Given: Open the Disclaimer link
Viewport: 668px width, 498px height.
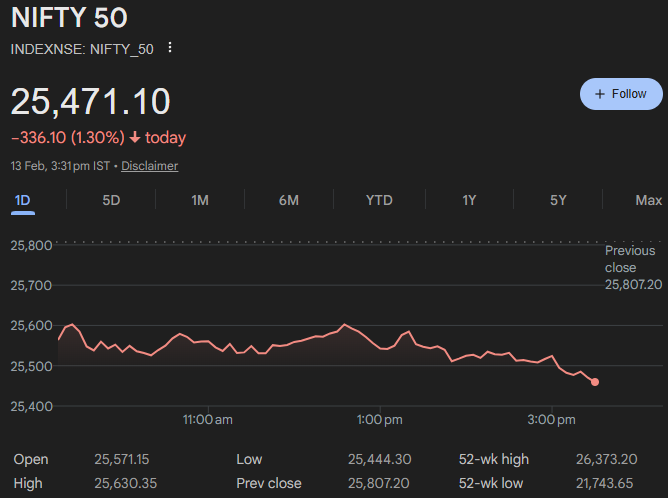Looking at the screenshot, I should (149, 166).
